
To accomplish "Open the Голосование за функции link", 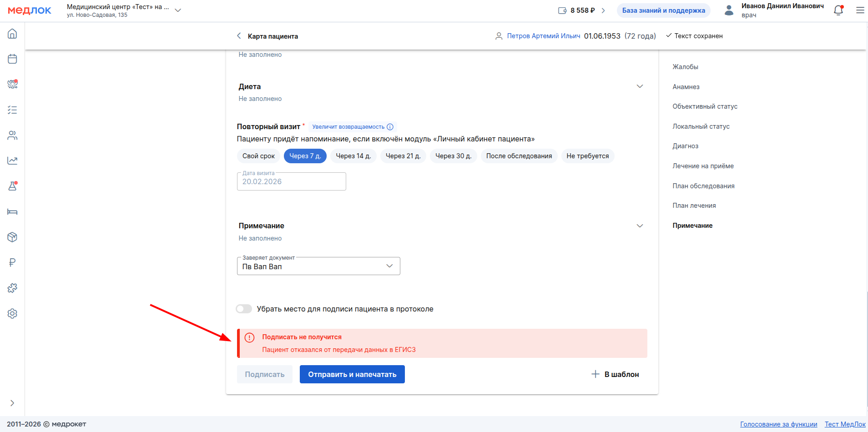I will click(x=778, y=424).
